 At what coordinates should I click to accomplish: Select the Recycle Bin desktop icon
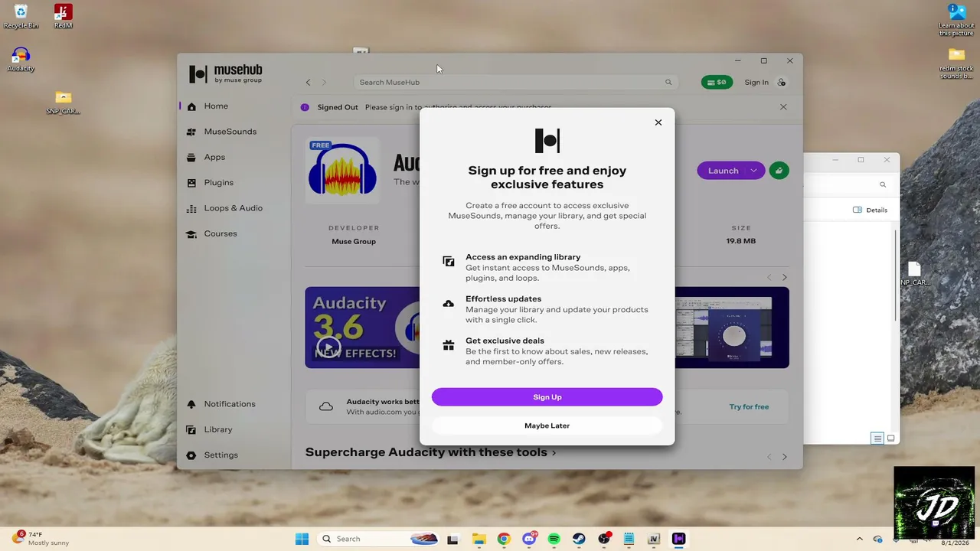tap(21, 16)
